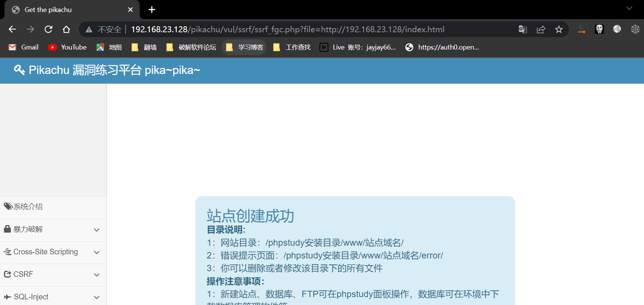The height and width of the screenshot is (305, 644).
Task: Reload the current page
Action: (48, 29)
